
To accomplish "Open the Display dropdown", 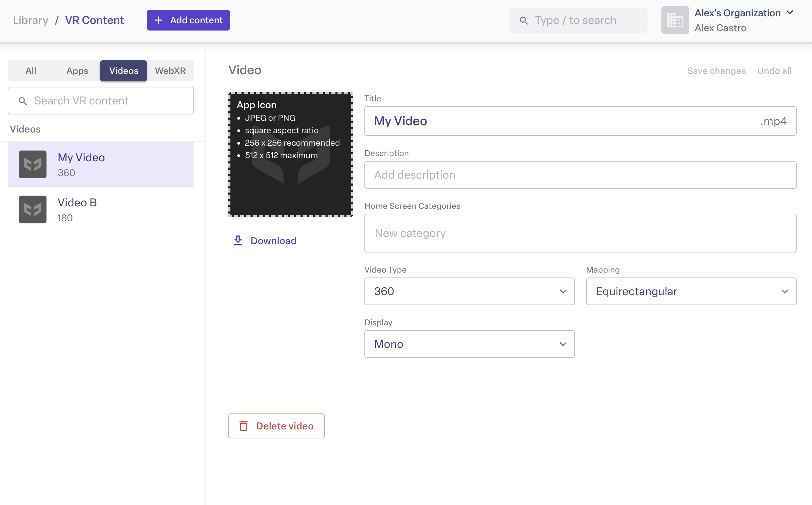I will click(470, 344).
